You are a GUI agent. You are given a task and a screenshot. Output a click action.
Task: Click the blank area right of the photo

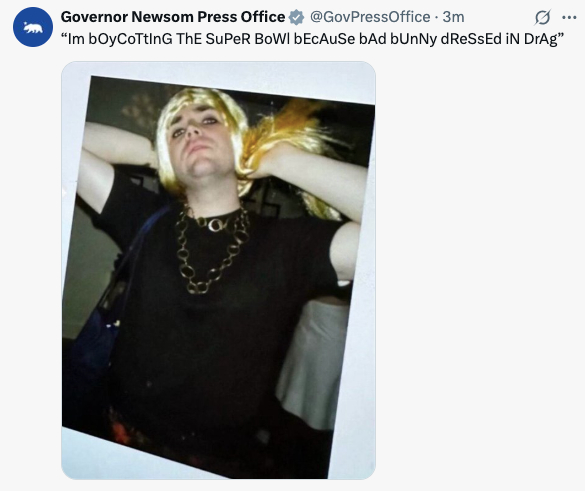point(478,261)
